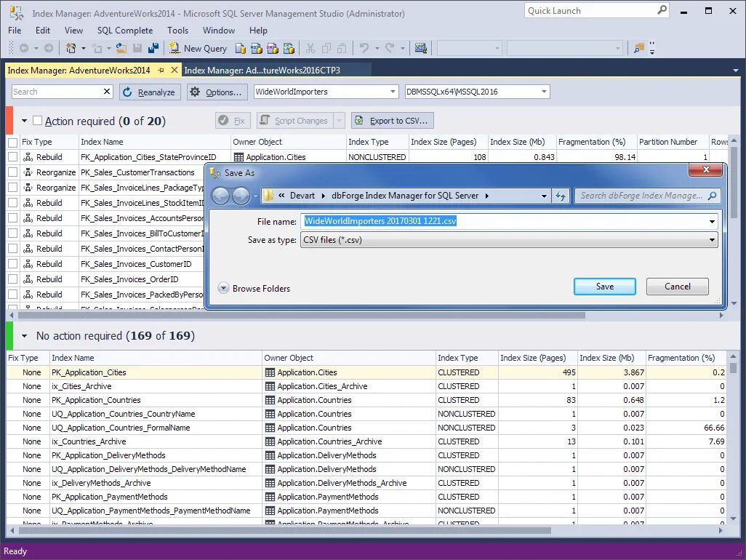The height and width of the screenshot is (560, 746).
Task: Open the SQL Complete menu
Action: [x=125, y=30]
